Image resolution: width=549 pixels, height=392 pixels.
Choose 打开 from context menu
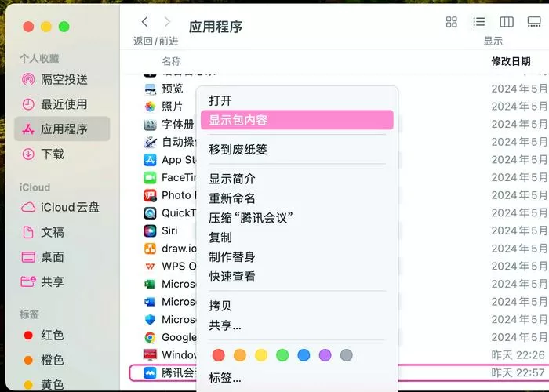point(297,101)
